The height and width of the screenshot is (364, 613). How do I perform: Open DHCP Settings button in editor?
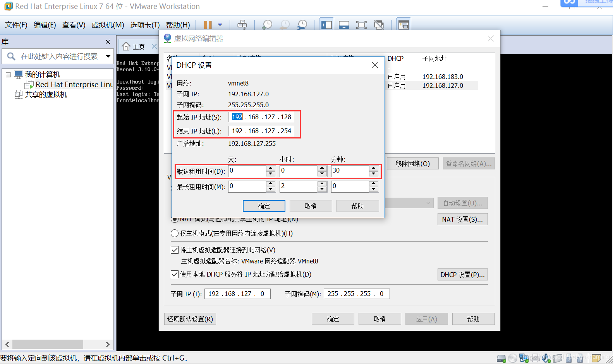[x=462, y=275]
